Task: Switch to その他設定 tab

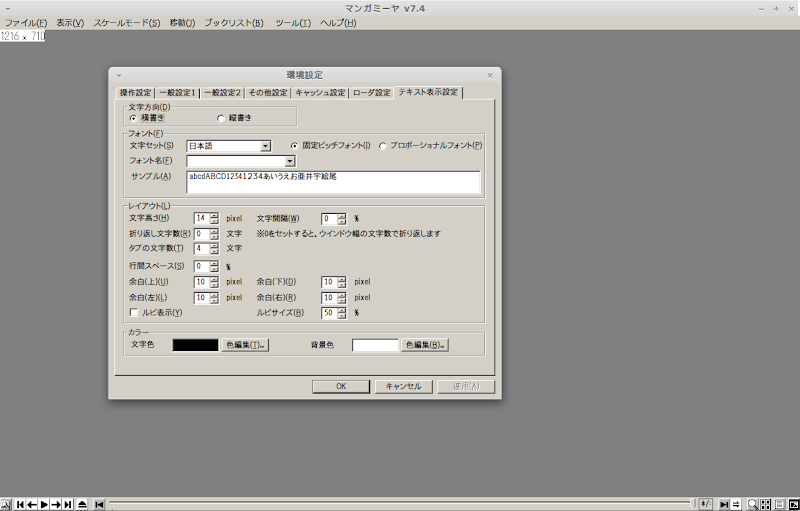Action: pyautogui.click(x=268, y=93)
